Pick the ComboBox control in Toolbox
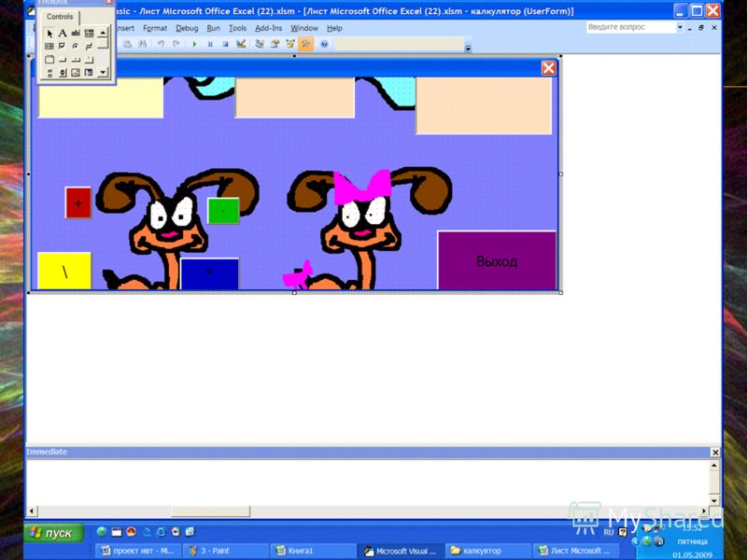 (89, 34)
